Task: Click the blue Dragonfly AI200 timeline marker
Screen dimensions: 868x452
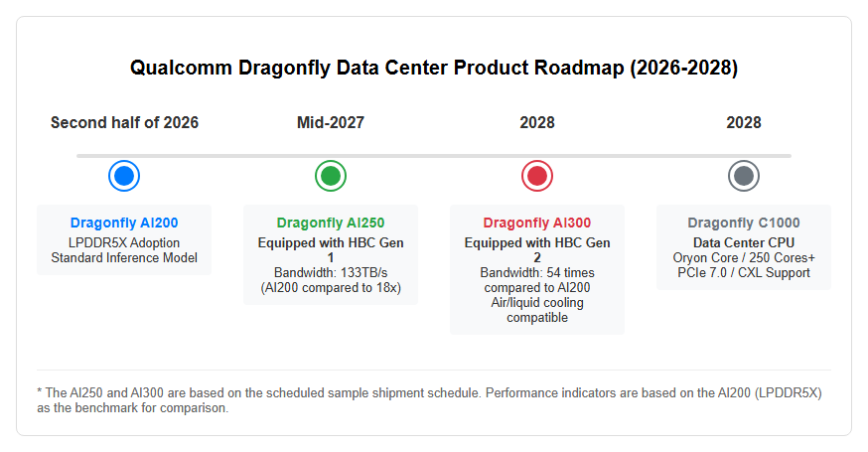Action: click(x=124, y=176)
